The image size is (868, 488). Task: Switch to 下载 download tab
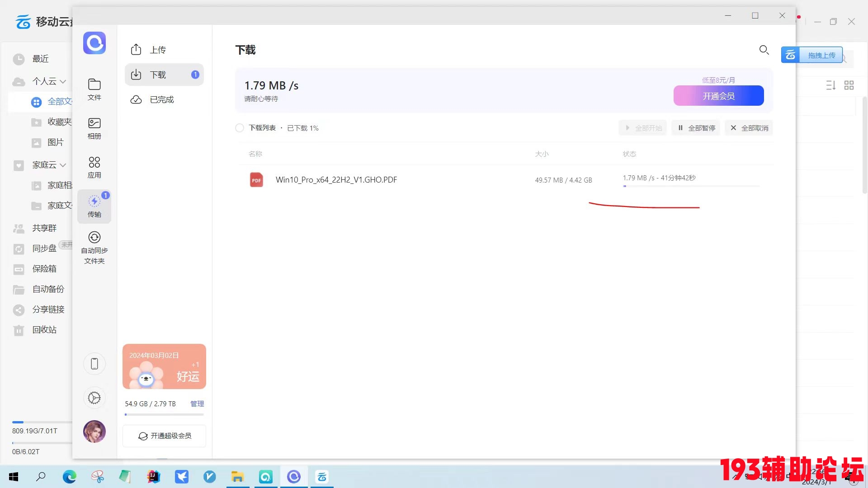(x=164, y=75)
